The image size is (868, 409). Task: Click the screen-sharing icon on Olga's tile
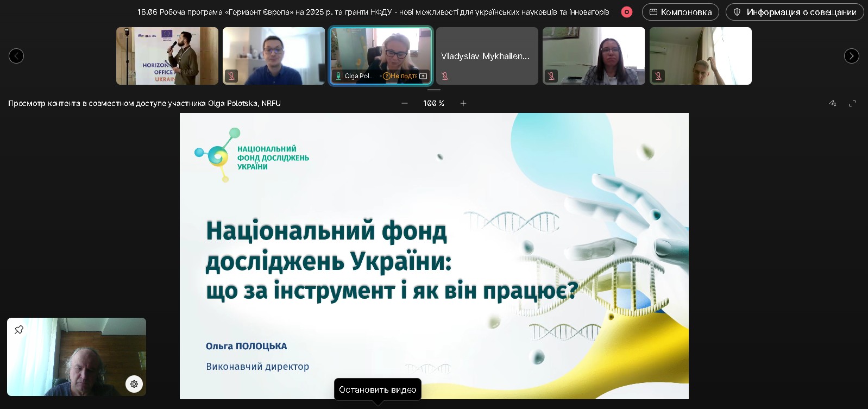pos(423,76)
